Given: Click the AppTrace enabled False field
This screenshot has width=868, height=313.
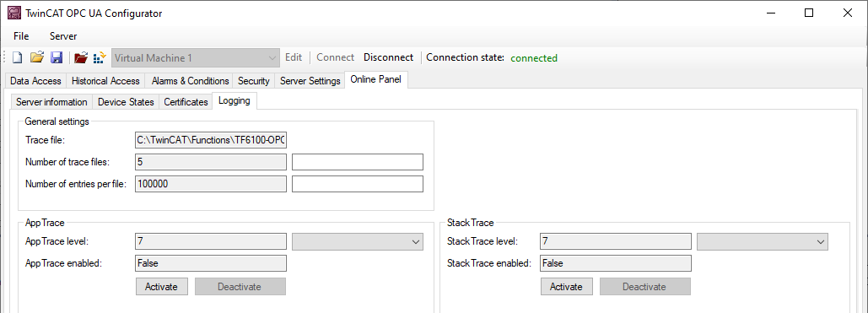Looking at the screenshot, I should [x=210, y=263].
